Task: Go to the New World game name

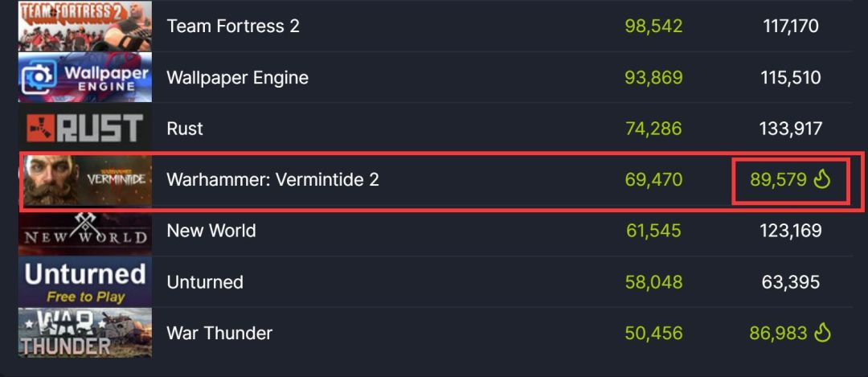Action: pyautogui.click(x=211, y=231)
